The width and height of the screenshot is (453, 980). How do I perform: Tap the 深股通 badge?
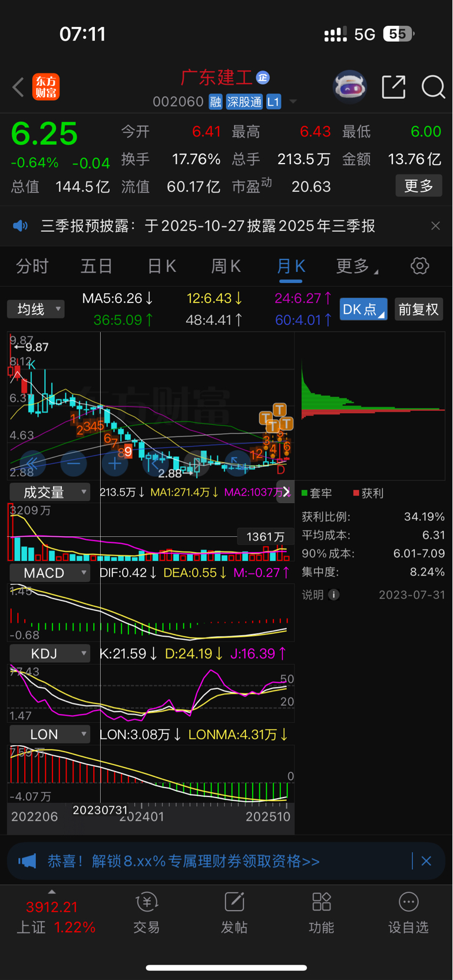(x=244, y=102)
